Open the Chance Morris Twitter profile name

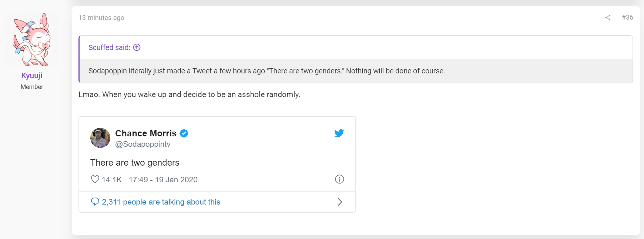(146, 133)
